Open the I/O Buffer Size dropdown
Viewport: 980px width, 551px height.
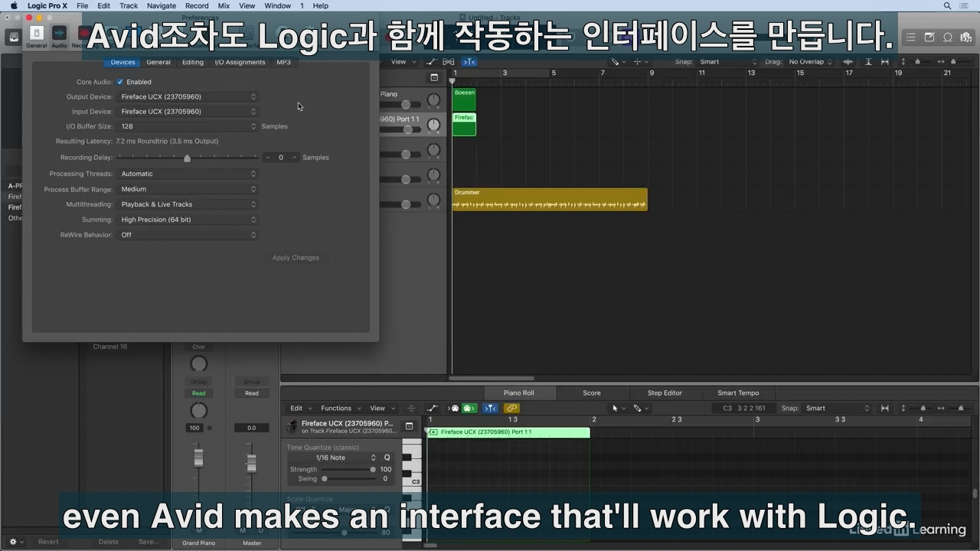[188, 126]
